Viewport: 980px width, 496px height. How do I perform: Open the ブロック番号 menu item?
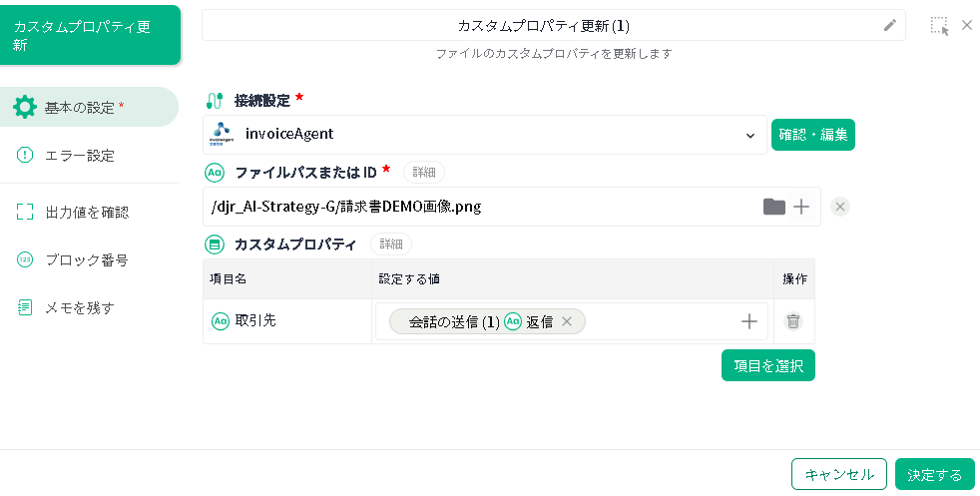[87, 260]
